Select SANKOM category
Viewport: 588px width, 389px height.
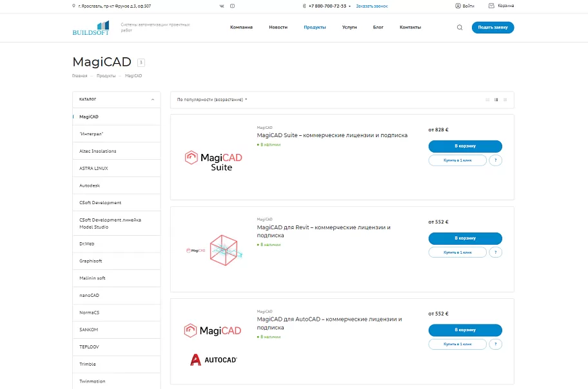click(x=116, y=330)
